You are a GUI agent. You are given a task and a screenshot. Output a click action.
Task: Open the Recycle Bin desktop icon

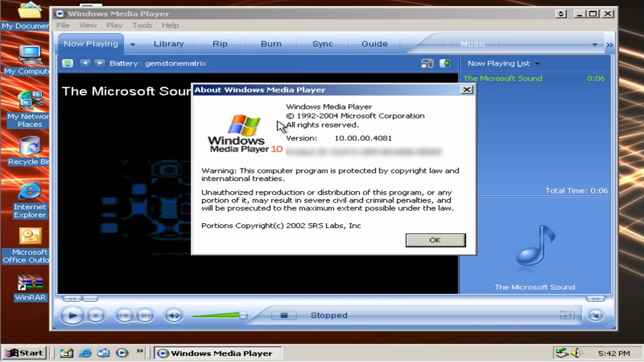coord(29,151)
